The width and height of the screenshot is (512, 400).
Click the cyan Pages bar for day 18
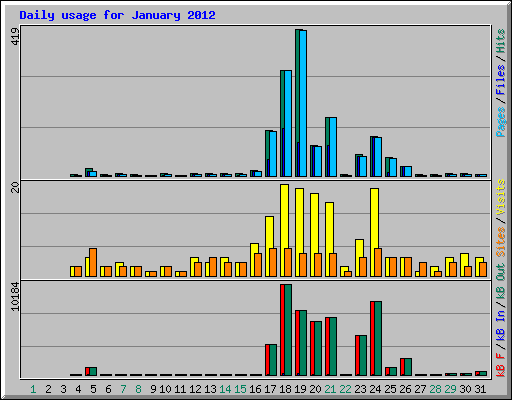[288, 123]
